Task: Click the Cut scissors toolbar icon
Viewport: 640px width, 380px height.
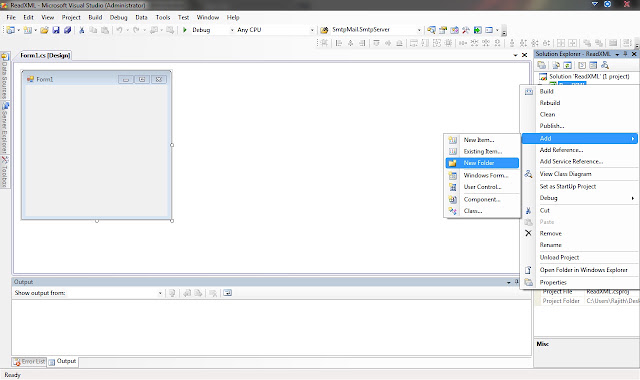Action: tap(82, 30)
